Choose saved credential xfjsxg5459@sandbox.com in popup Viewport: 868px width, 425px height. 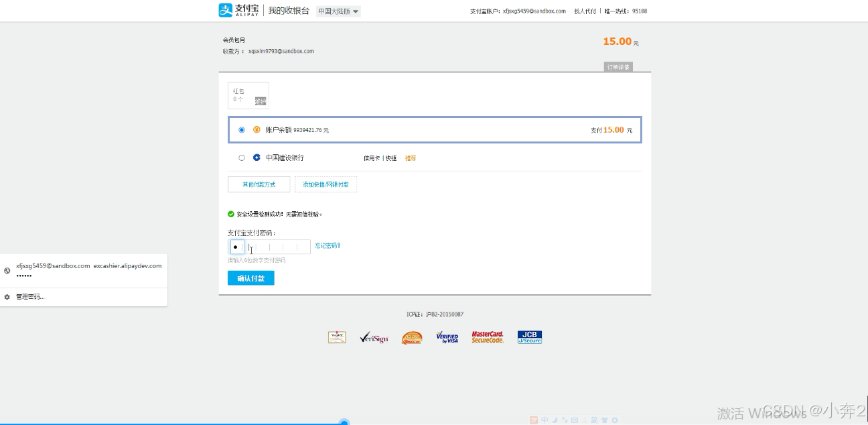(84, 271)
